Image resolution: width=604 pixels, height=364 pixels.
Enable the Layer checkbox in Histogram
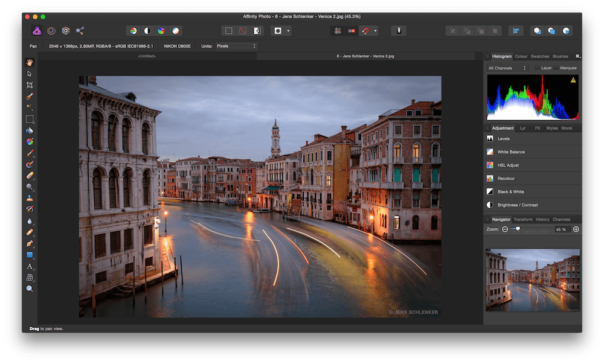[x=537, y=68]
